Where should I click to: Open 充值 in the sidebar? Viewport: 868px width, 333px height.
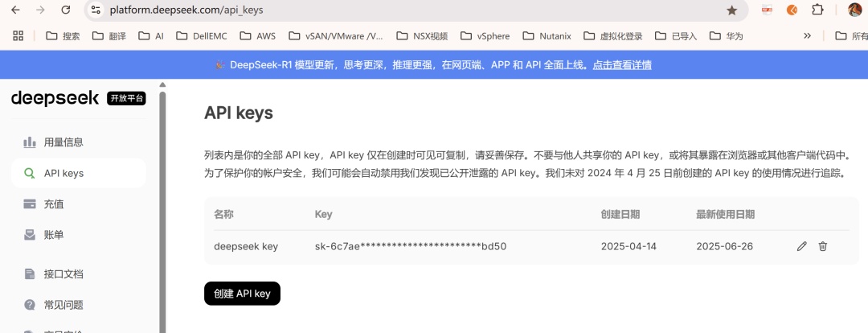coord(79,203)
